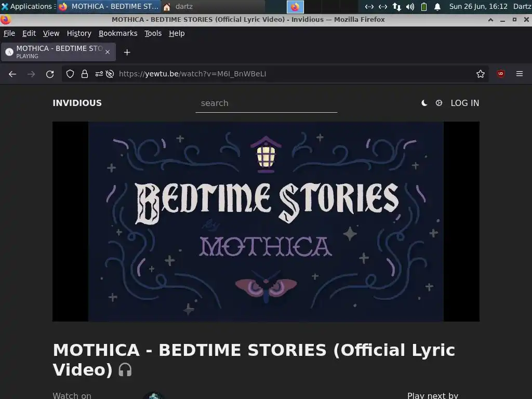The height and width of the screenshot is (399, 532).
Task: Open the volume control icon
Action: tap(410, 7)
